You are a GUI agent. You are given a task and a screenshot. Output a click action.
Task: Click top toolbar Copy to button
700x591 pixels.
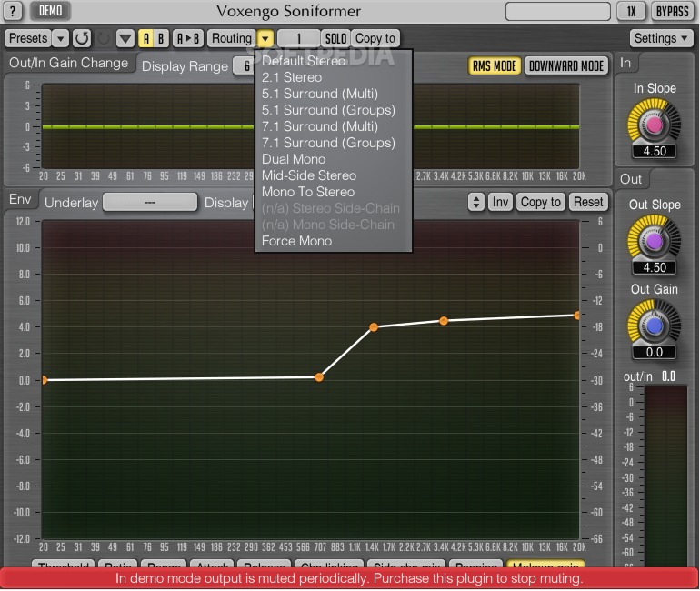(x=375, y=38)
